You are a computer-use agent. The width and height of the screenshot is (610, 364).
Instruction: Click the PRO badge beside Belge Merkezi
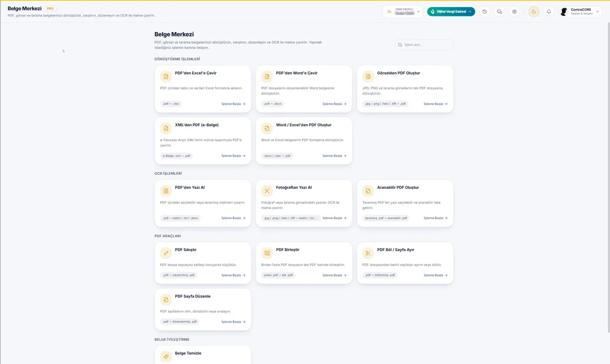(50, 9)
